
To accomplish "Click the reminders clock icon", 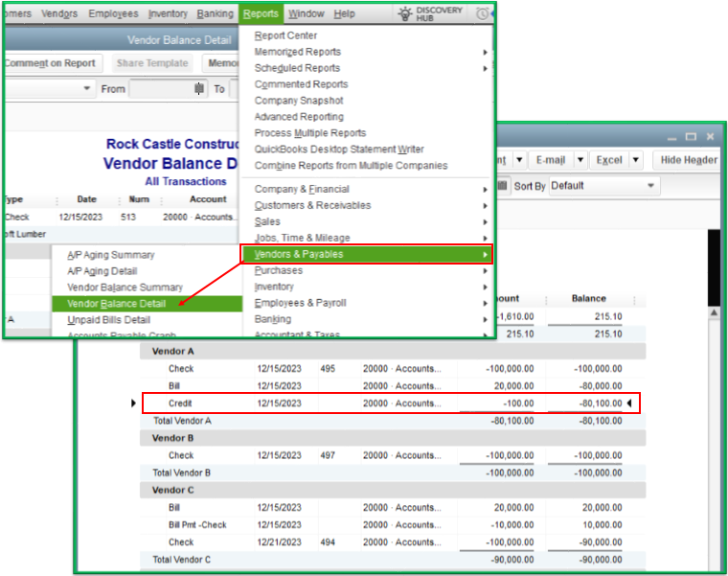I will 483,14.
